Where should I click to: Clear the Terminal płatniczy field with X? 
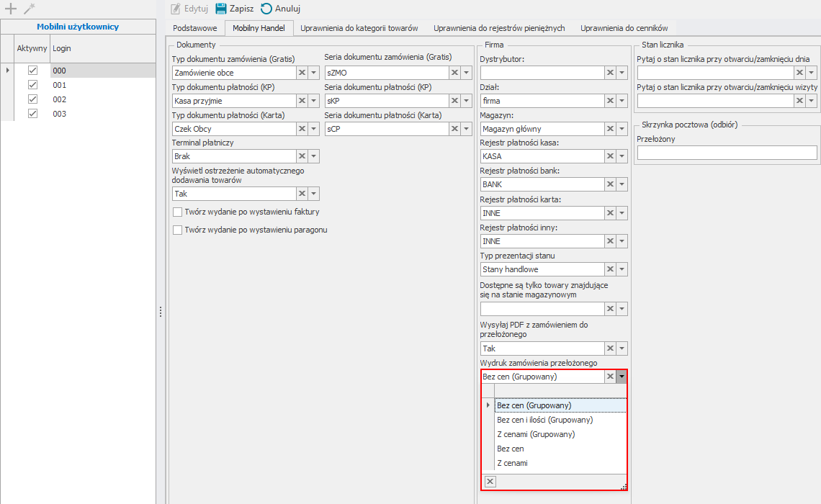click(302, 156)
